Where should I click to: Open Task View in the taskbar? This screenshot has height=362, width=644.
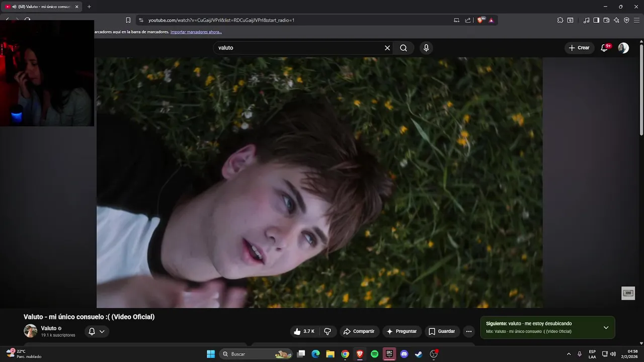click(x=301, y=354)
